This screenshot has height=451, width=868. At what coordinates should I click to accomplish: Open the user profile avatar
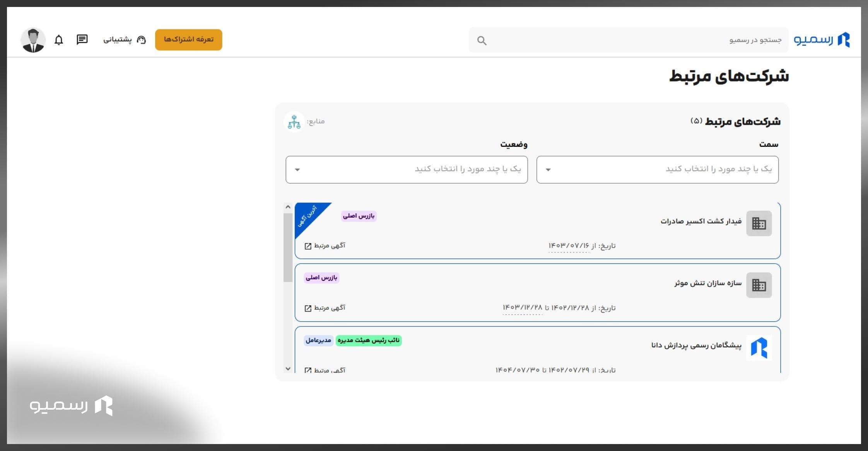tap(33, 40)
